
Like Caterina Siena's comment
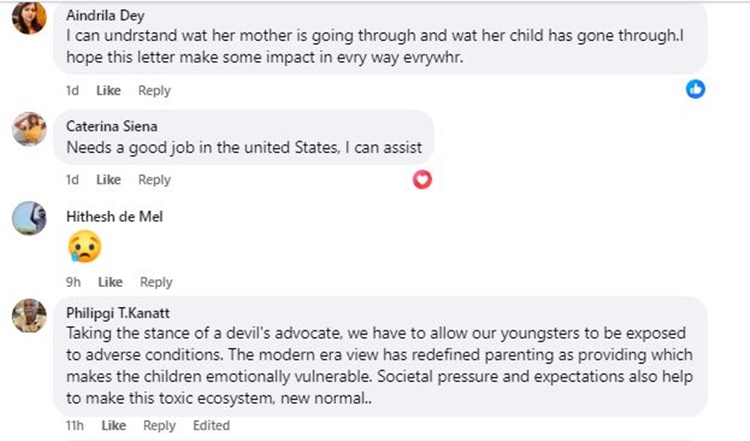click(108, 180)
